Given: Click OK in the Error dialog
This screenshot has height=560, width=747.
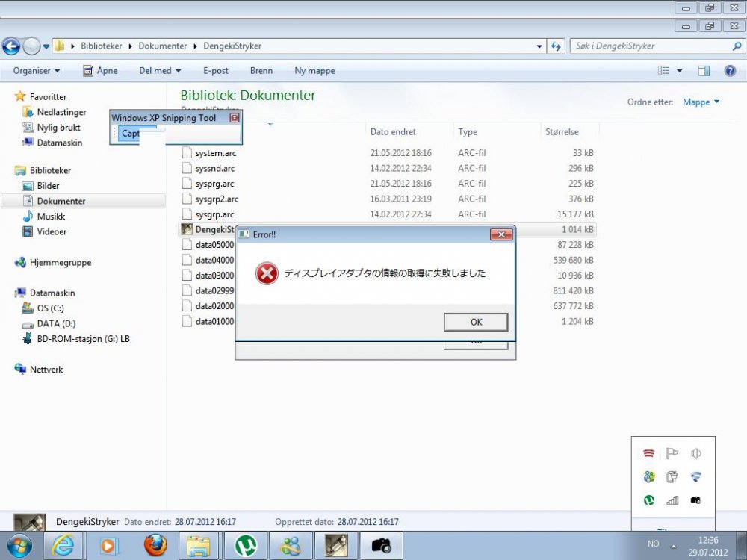Looking at the screenshot, I should [x=476, y=322].
